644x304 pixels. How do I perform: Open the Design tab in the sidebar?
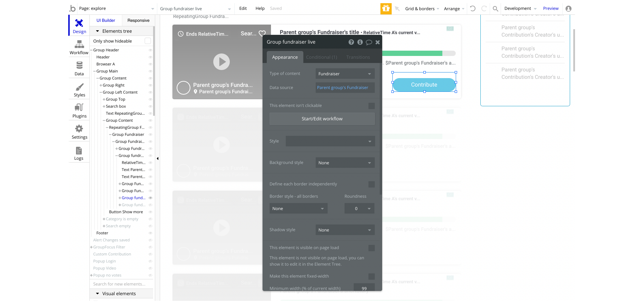coord(79,26)
